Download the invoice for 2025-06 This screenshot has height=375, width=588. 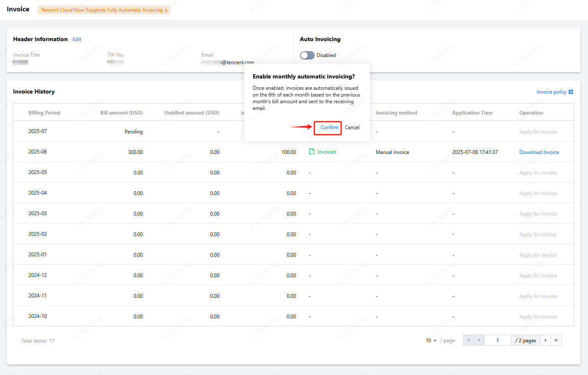point(539,152)
